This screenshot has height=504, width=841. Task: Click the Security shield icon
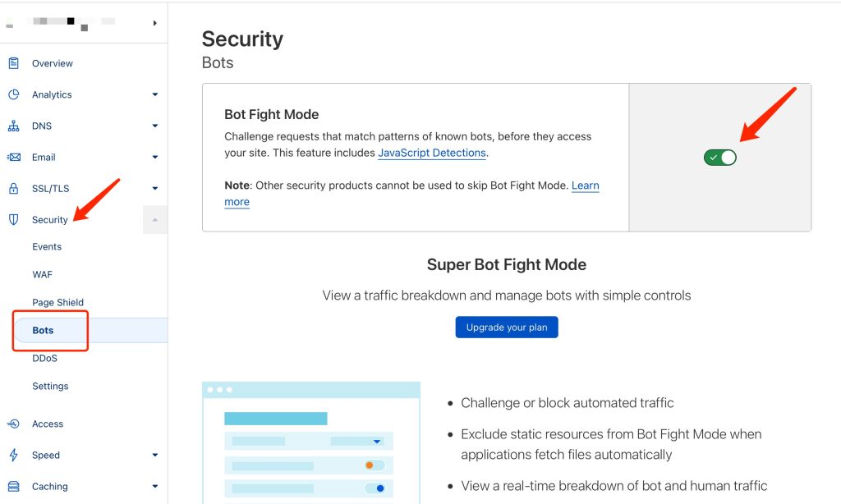13,220
